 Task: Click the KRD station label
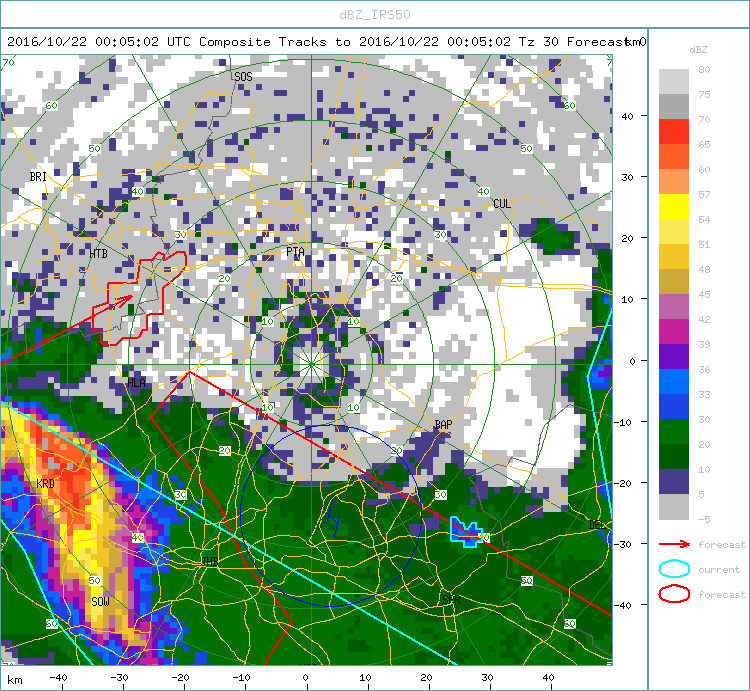pyautogui.click(x=45, y=483)
